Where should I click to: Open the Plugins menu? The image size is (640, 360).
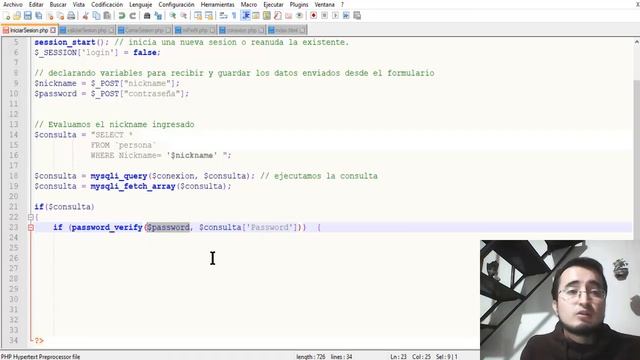click(x=299, y=4)
